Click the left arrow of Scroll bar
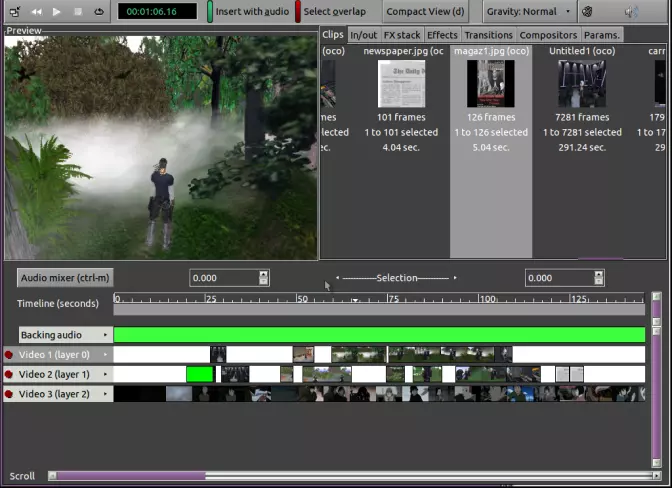 coord(52,476)
